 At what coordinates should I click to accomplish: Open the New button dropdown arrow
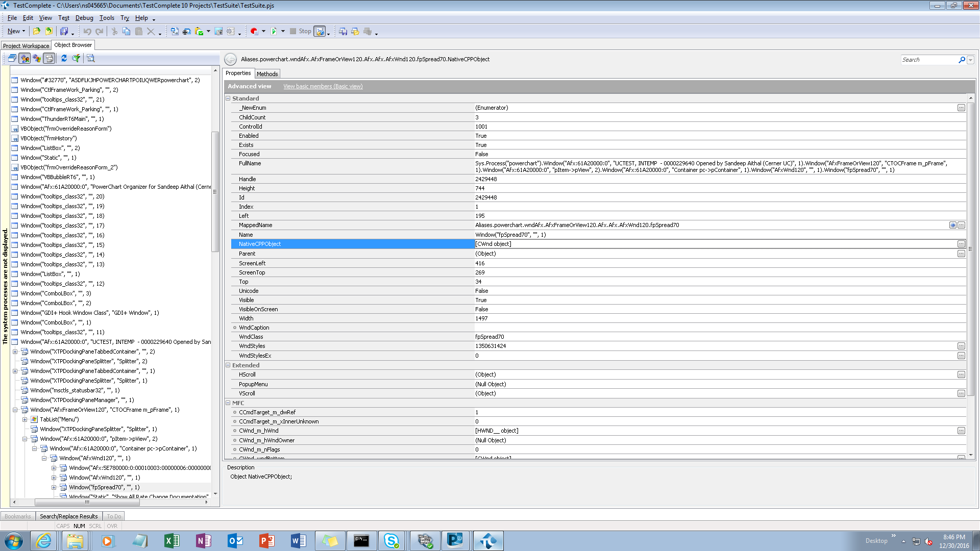pyautogui.click(x=23, y=32)
